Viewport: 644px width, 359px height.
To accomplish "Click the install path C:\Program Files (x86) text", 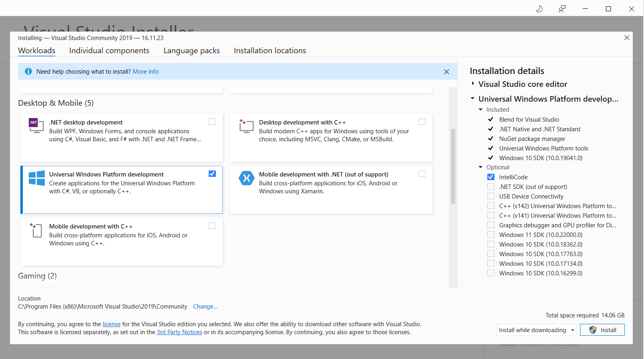I will (102, 307).
